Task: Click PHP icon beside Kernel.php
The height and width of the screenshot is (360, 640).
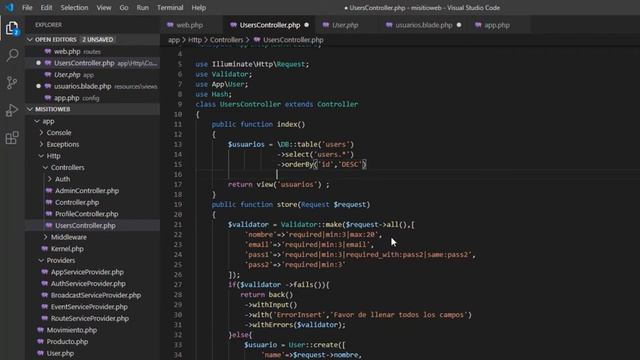Action: point(45,249)
